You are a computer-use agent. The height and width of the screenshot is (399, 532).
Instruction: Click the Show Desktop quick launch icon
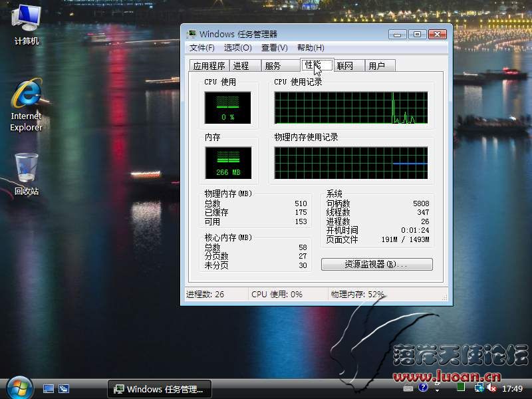[48, 388]
